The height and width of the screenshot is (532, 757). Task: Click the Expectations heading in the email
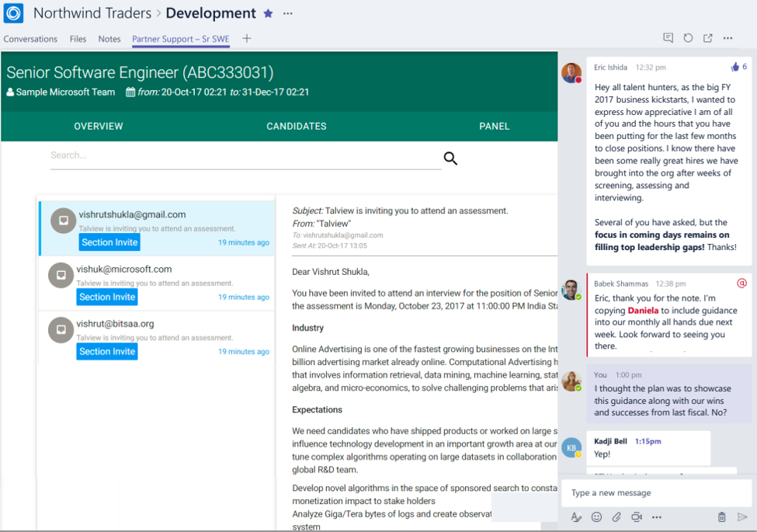point(317,410)
